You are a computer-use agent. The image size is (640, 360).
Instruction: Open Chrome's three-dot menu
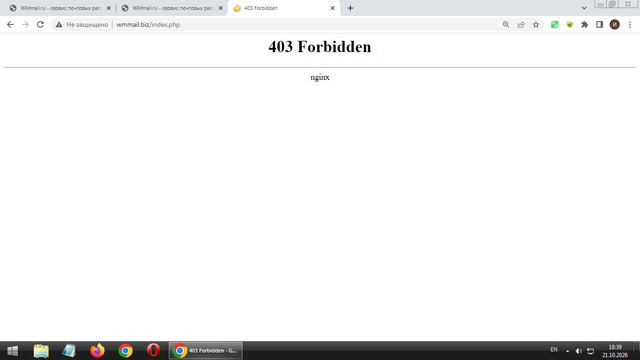coord(630,24)
